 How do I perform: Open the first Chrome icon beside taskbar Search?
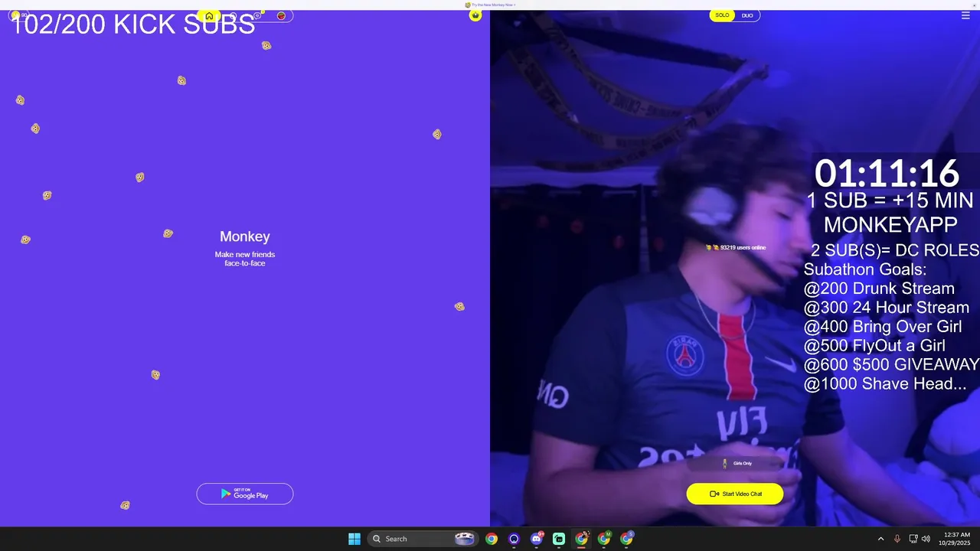coord(492,539)
